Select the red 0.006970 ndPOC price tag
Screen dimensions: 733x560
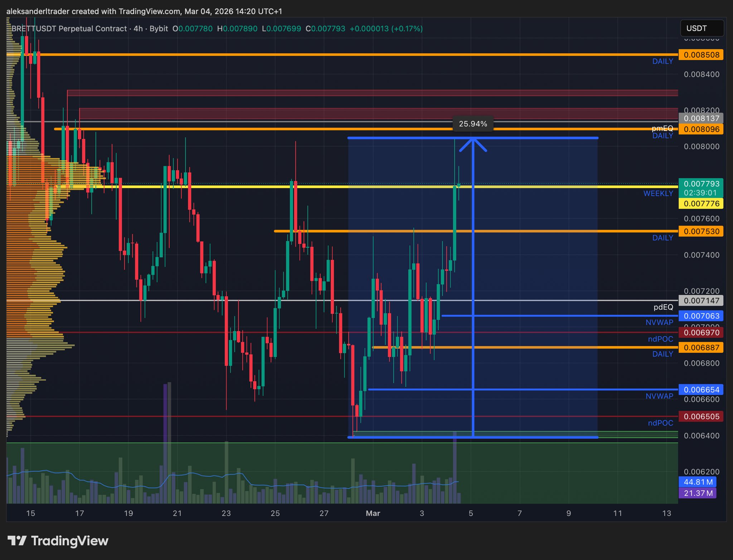pos(701,332)
